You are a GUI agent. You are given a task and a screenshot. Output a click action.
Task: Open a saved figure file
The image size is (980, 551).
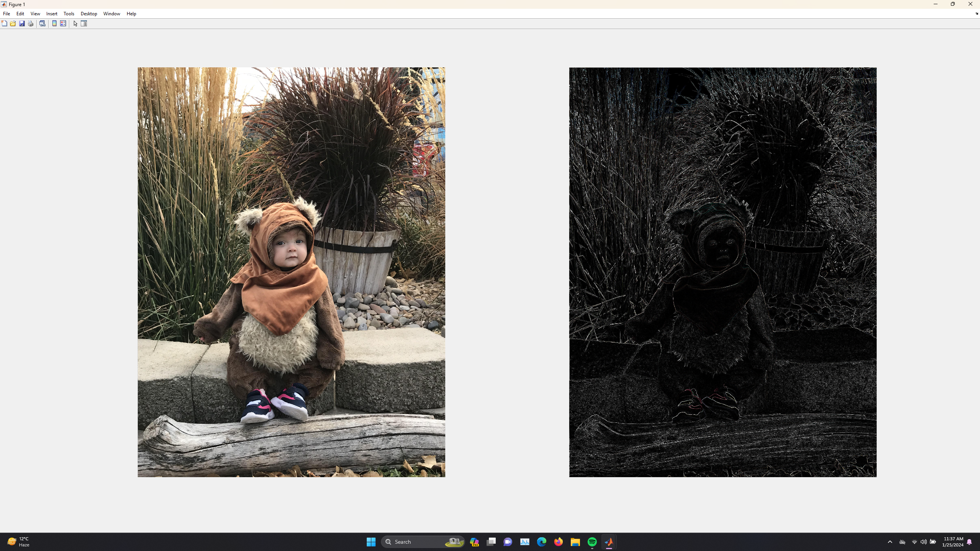pyautogui.click(x=13, y=24)
